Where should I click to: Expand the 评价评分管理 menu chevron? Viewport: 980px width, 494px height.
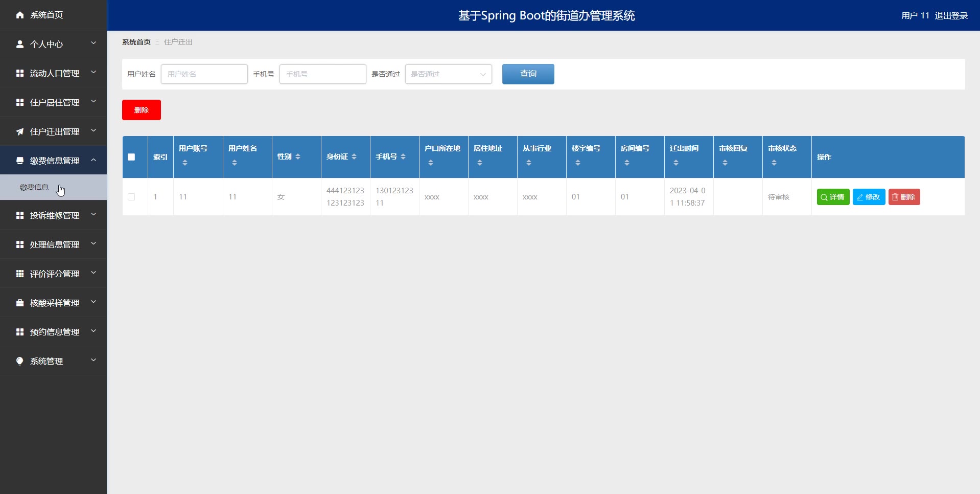[94, 273]
